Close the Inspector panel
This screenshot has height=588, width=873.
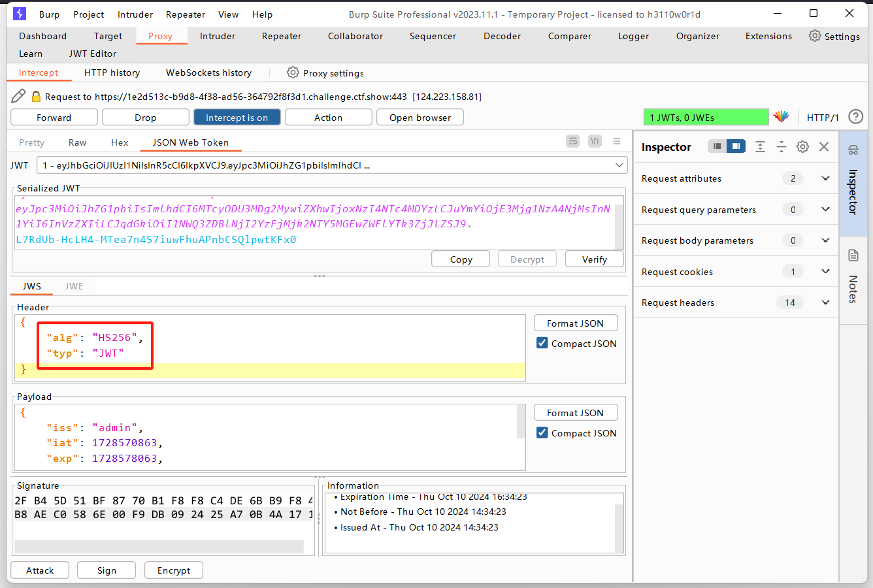pyautogui.click(x=824, y=147)
